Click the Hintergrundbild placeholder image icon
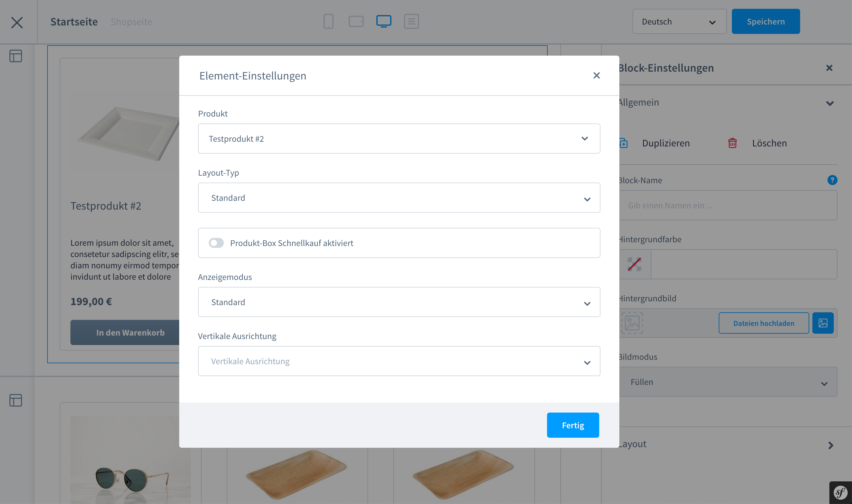Screen dimensions: 852x504 (632, 323)
